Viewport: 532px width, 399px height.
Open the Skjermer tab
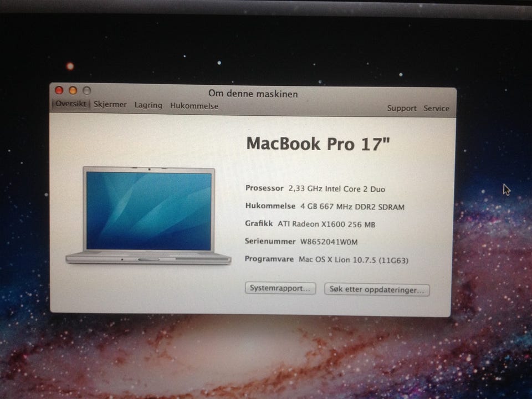click(110, 105)
